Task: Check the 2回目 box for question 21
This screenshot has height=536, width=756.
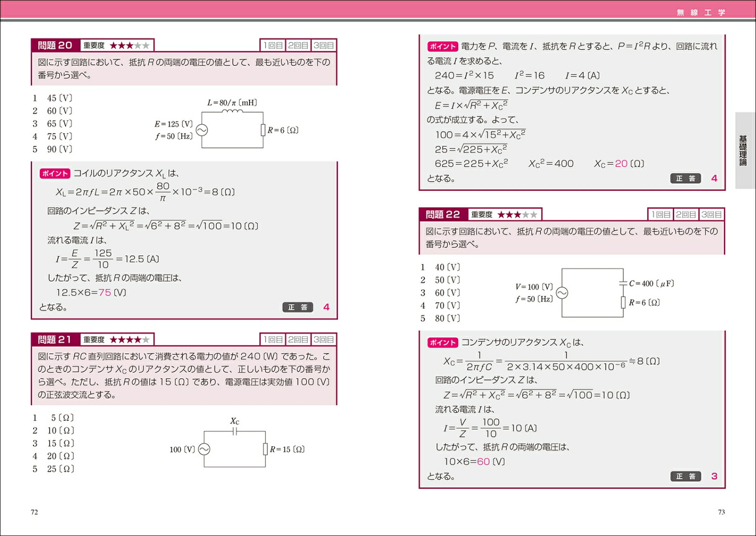Action: tap(298, 340)
